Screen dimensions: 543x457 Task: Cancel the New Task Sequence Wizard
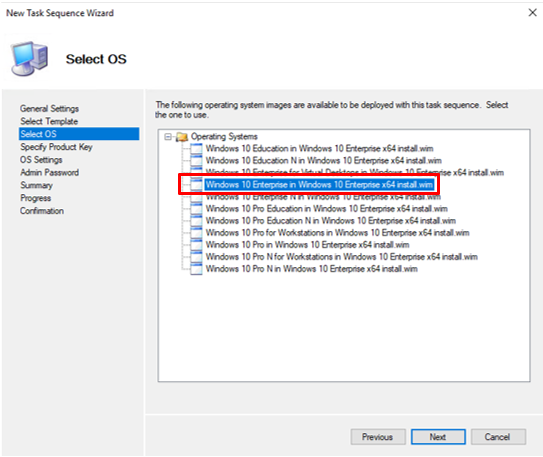[498, 437]
